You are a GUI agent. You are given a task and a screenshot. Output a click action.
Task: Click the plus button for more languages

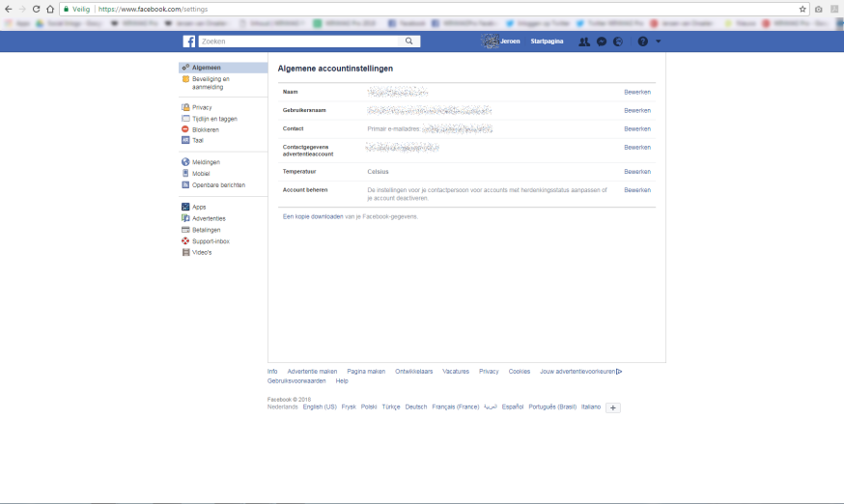(x=612, y=407)
